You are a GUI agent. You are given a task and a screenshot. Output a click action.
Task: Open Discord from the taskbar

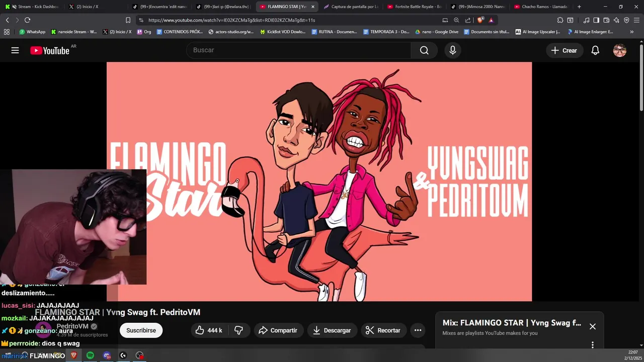click(107, 355)
